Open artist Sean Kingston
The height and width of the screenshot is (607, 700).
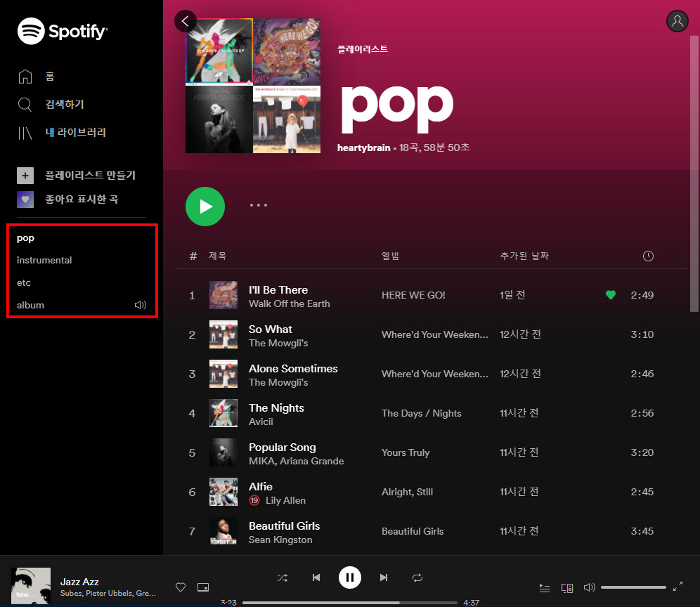[280, 540]
